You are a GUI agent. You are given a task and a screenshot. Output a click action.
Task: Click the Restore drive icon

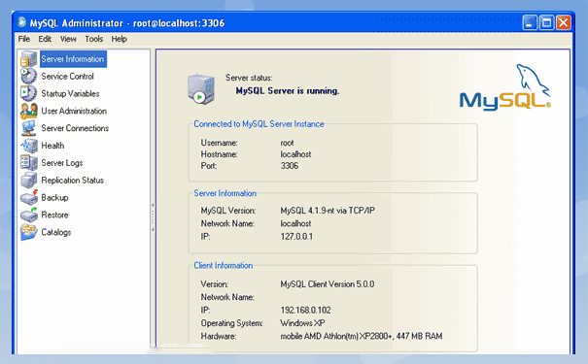28,215
